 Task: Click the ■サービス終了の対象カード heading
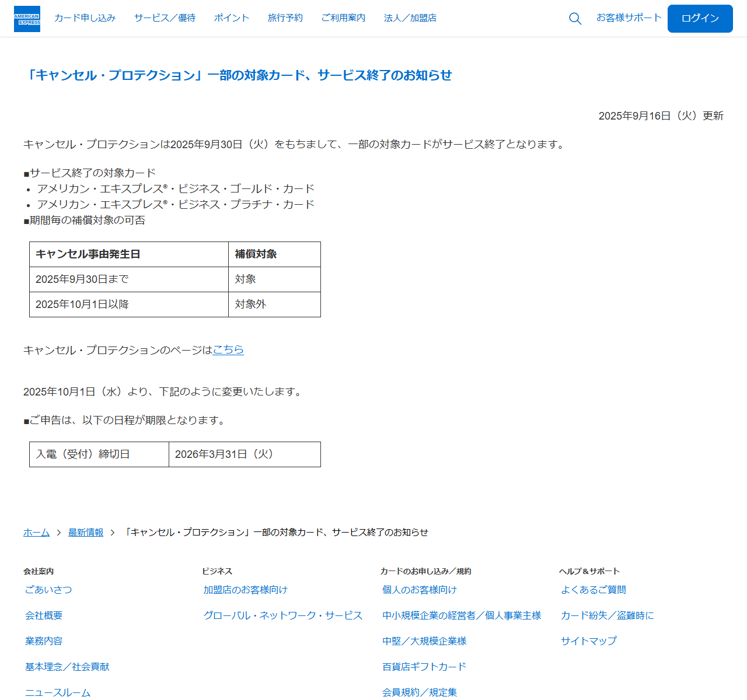[90, 173]
